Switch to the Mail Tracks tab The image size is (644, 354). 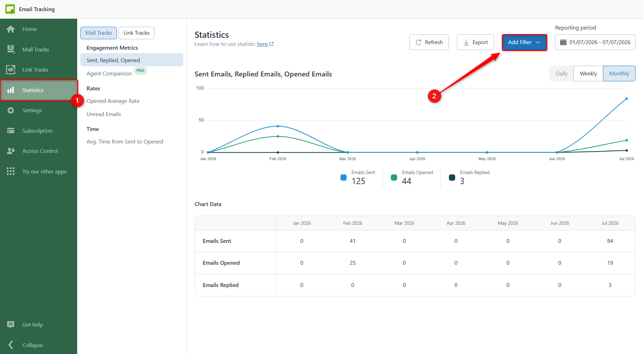click(99, 33)
